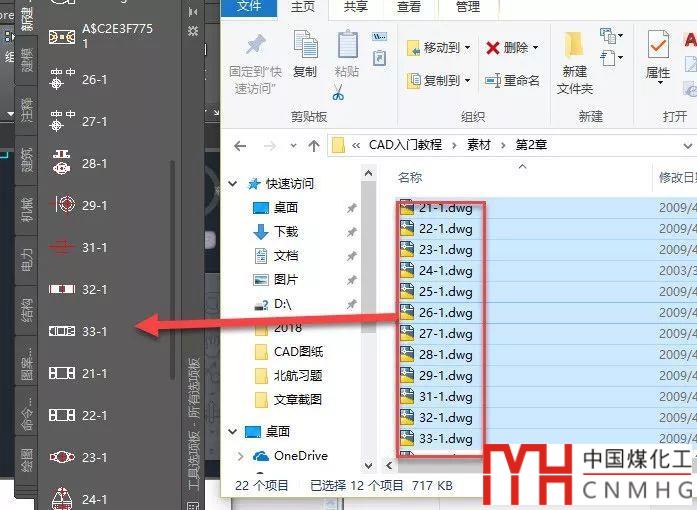Image resolution: width=697 pixels, height=510 pixels.
Task: Select the A$C2E3F7751 block in palette
Action: (x=100, y=36)
